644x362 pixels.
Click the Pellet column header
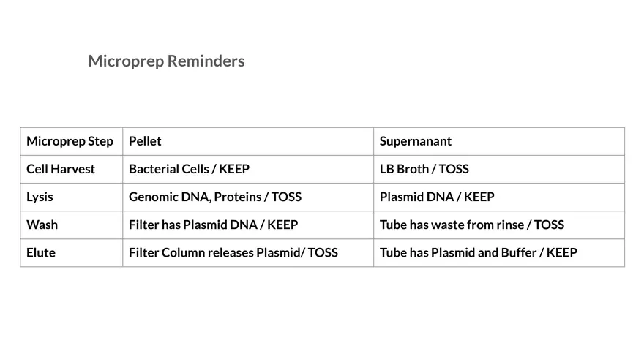145,141
